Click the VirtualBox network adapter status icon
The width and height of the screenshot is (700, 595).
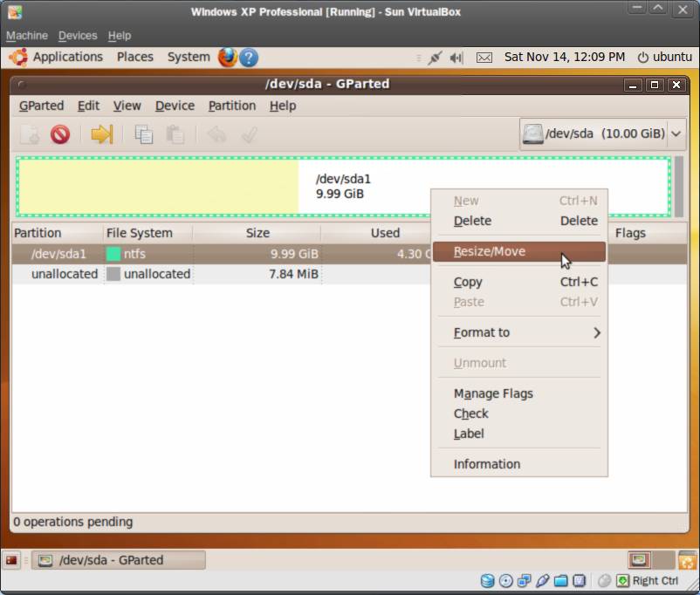(524, 581)
